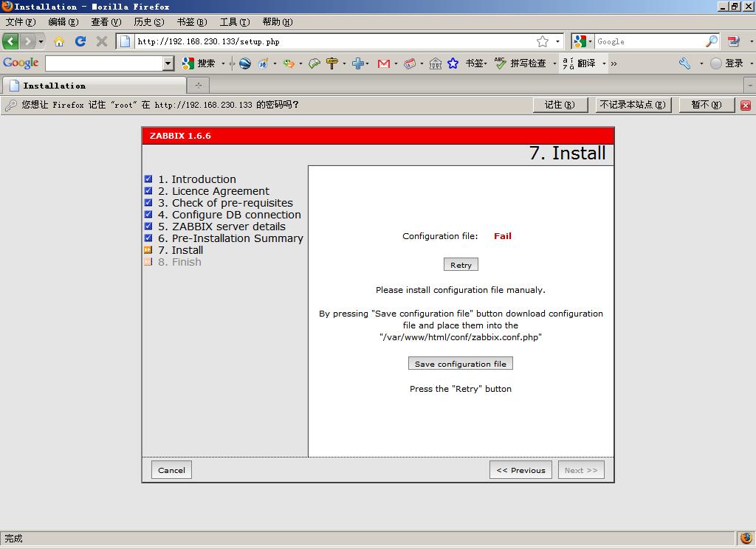The image size is (756, 549).
Task: Click the Firefox icon in the status bar
Action: 746,538
